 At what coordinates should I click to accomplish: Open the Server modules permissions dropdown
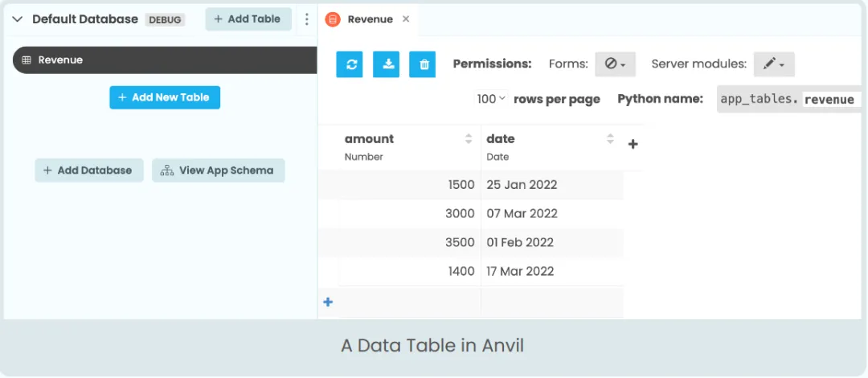(774, 64)
